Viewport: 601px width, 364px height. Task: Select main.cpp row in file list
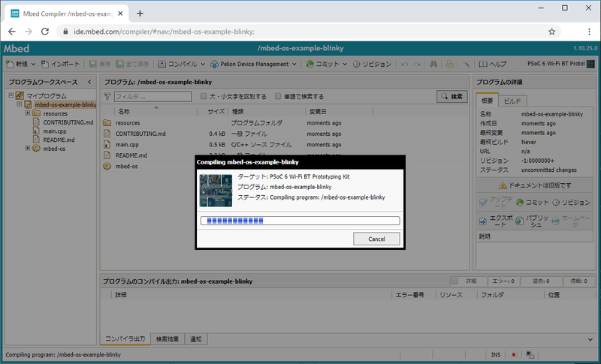coord(285,145)
